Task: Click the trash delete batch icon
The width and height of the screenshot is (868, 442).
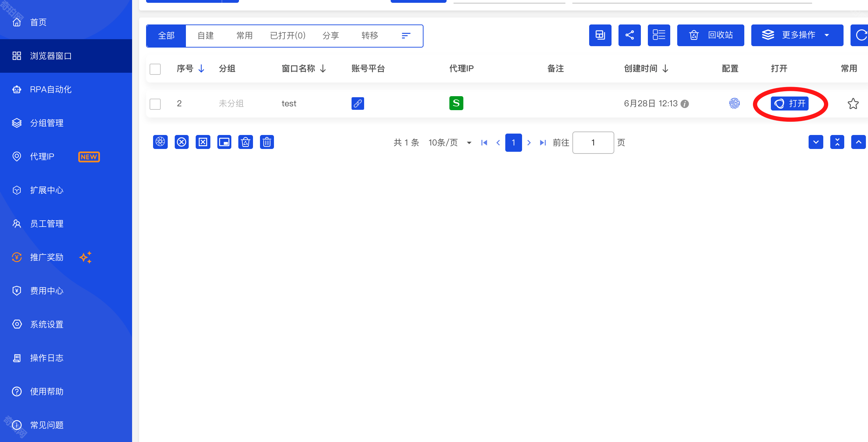Action: coord(267,142)
